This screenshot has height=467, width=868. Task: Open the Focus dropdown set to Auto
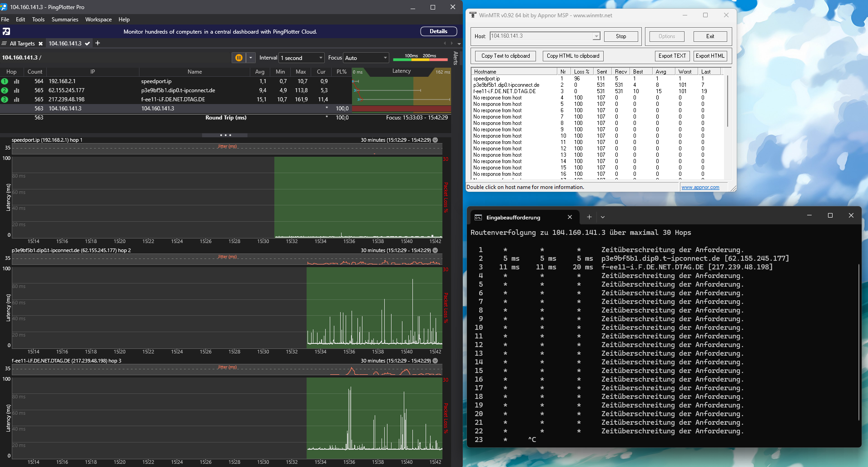366,58
